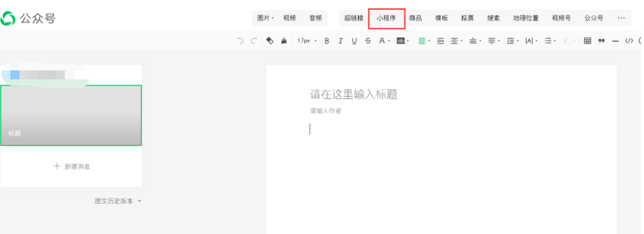This screenshot has width=644, height=234.
Task: Insert 音频 audio
Action: click(316, 18)
